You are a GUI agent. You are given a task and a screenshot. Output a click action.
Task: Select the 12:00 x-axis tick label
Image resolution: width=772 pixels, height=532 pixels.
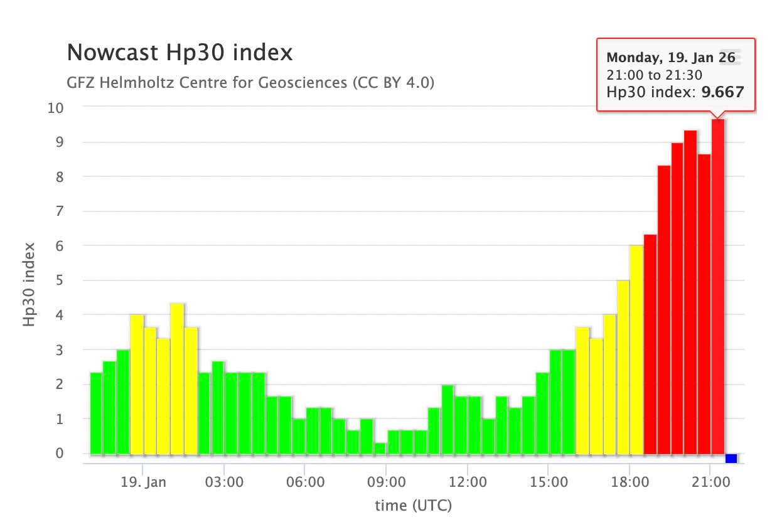(468, 484)
